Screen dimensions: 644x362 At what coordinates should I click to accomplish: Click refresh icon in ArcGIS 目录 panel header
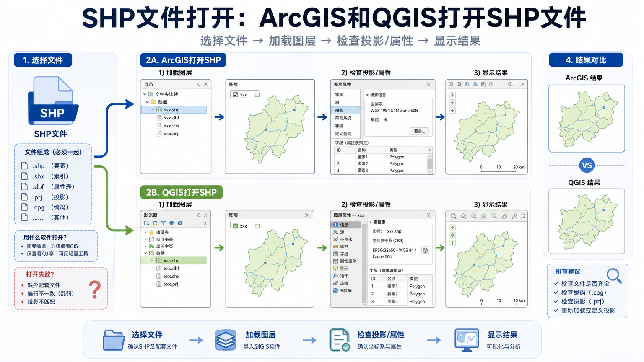199,84
